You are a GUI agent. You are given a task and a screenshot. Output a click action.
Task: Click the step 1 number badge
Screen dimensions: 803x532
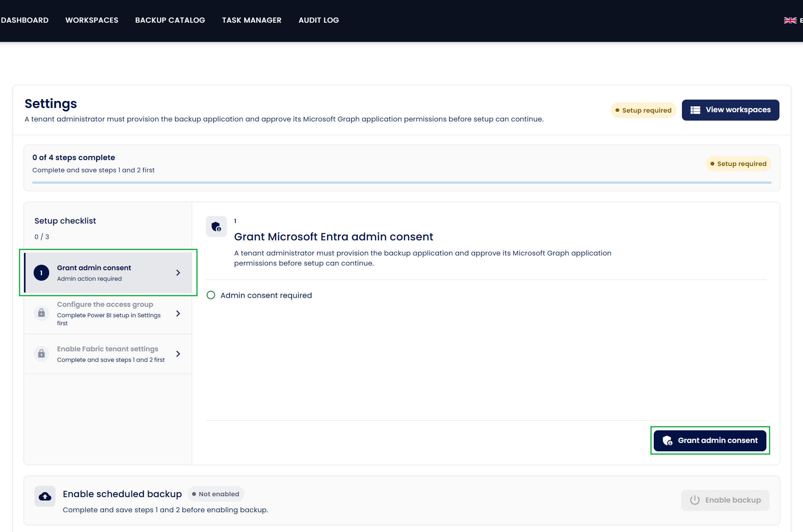click(41, 273)
